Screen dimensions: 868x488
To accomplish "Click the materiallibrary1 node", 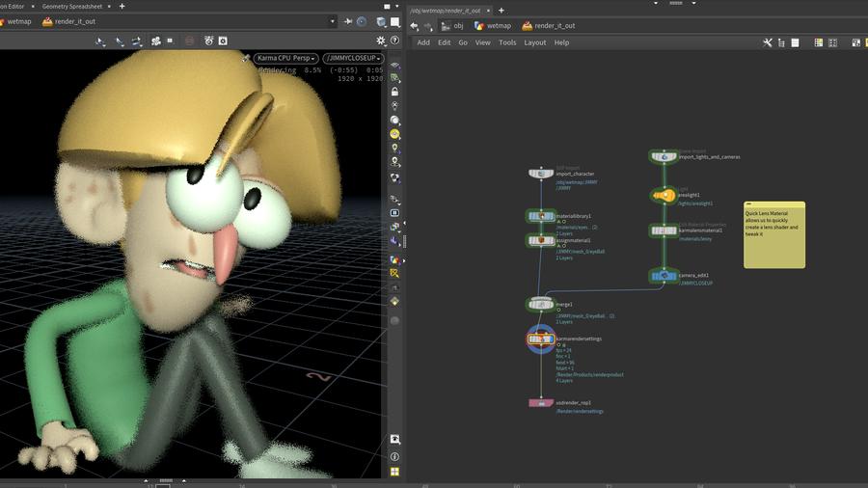I will 540,216.
